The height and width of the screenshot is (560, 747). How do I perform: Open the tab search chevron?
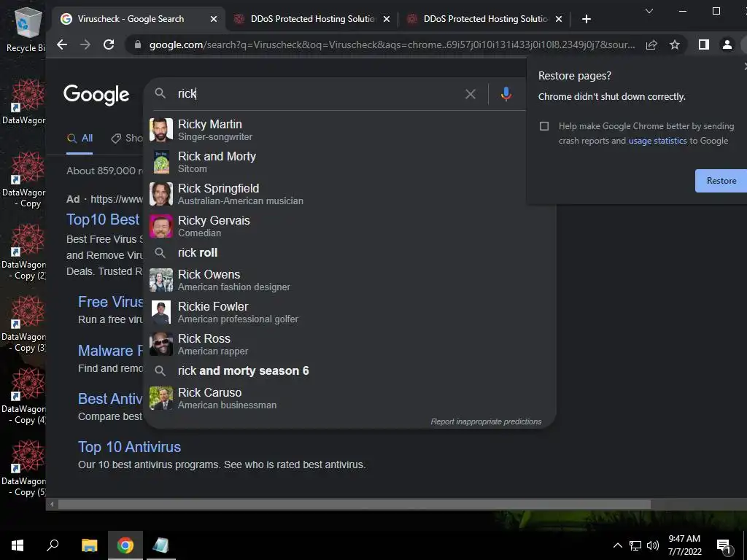tap(649, 11)
